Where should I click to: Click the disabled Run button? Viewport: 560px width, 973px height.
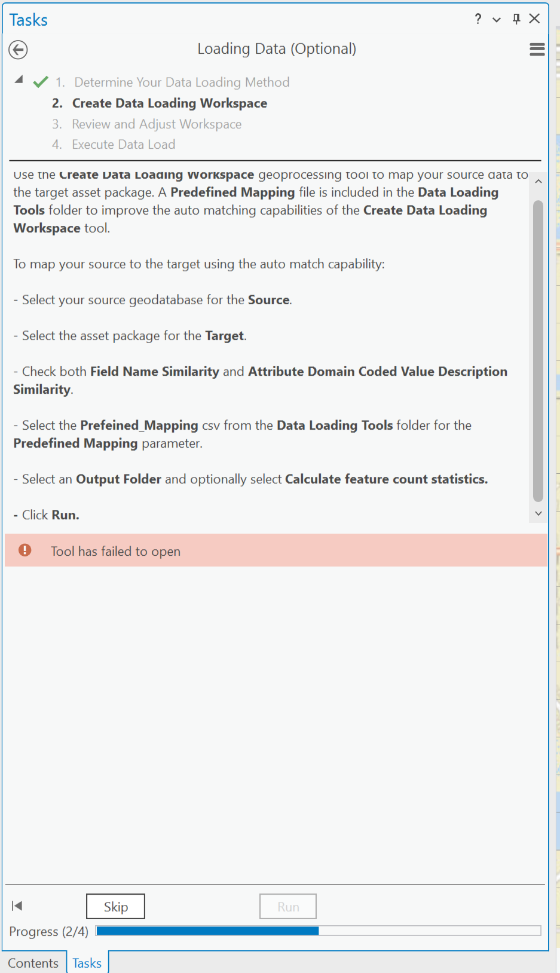pos(287,905)
